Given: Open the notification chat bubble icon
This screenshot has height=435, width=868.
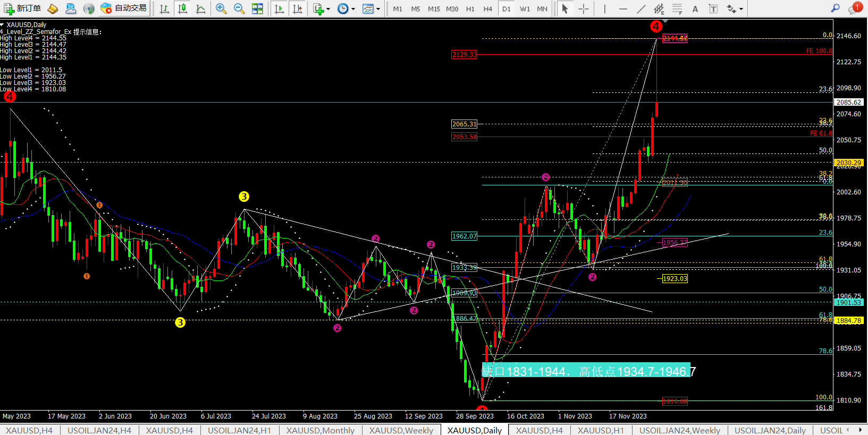Looking at the screenshot, I should coord(854,8).
